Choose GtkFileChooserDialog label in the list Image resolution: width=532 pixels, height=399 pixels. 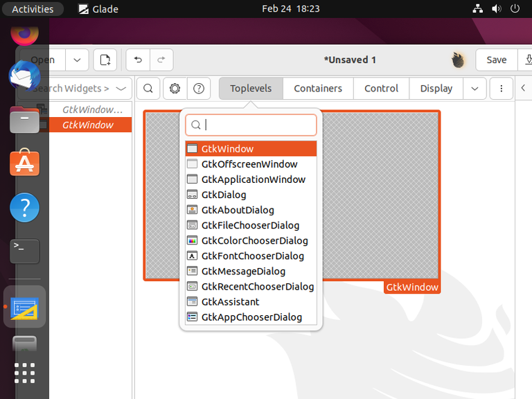point(250,225)
